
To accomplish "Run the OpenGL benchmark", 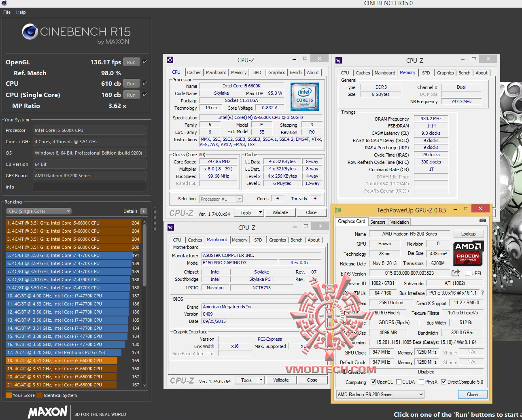I will 132,62.
